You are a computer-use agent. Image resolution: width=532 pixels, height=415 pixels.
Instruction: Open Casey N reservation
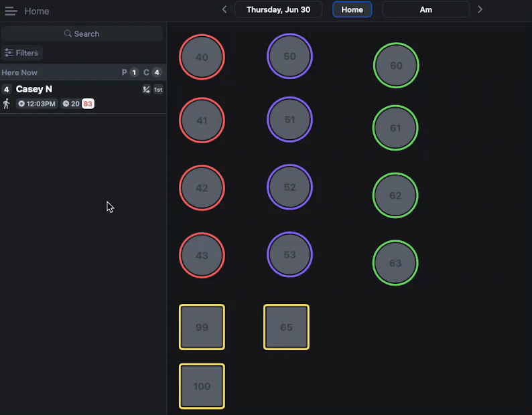point(83,96)
